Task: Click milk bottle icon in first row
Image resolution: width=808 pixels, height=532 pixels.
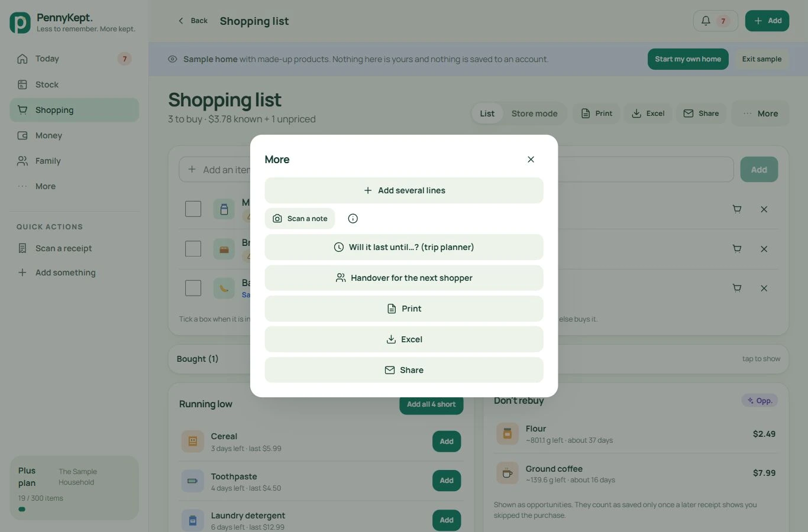Action: (224, 209)
